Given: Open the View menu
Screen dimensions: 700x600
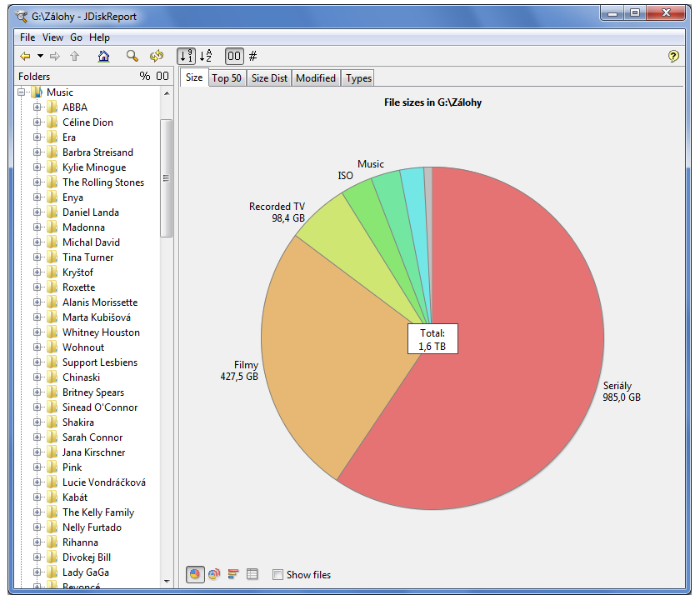Looking at the screenshot, I should (x=52, y=37).
